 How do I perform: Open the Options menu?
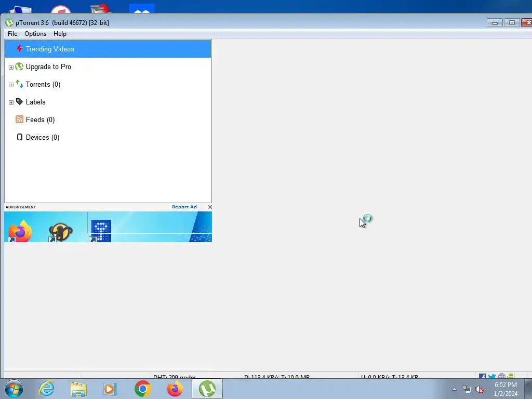pyautogui.click(x=35, y=34)
